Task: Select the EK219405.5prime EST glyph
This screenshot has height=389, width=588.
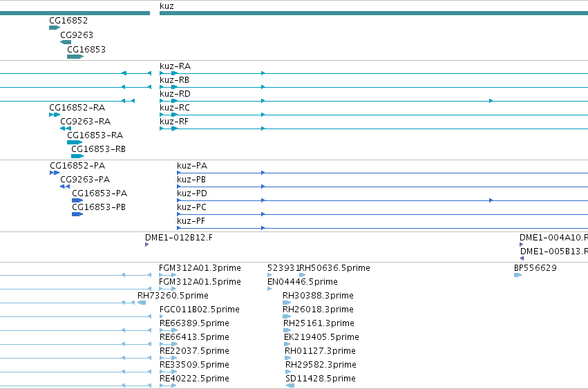Action: [287, 344]
